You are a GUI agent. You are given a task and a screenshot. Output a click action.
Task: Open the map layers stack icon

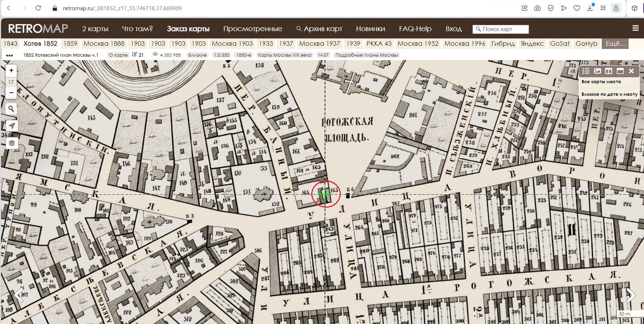click(x=12, y=143)
